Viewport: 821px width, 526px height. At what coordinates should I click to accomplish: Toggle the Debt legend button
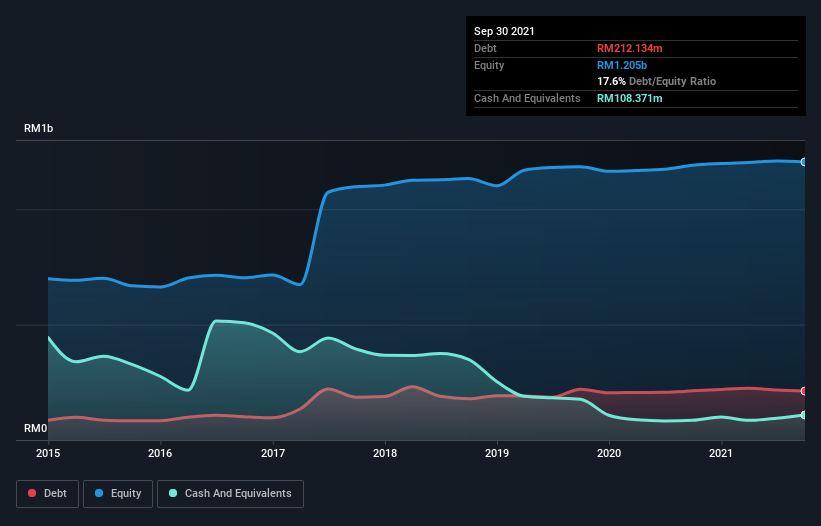pos(48,494)
